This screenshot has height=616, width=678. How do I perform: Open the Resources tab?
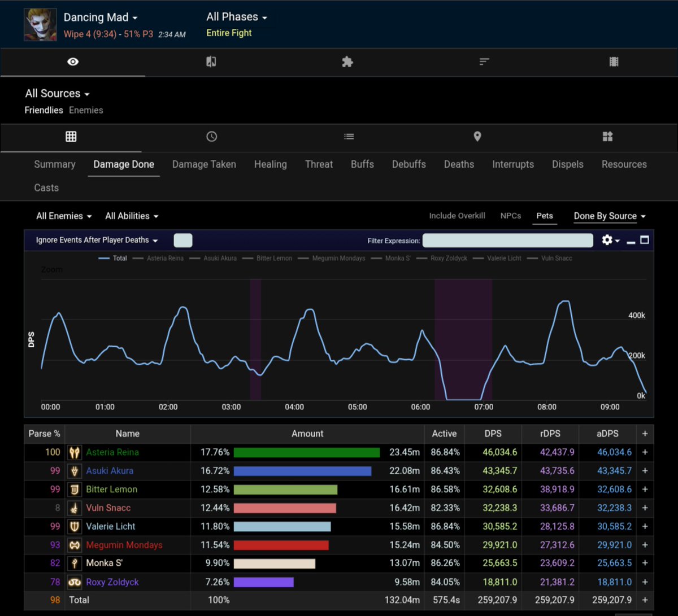coord(624,164)
